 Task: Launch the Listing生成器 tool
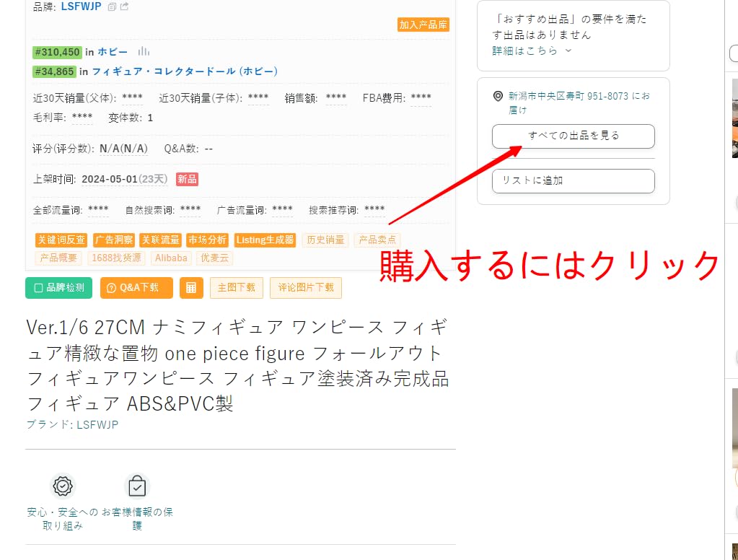(264, 240)
